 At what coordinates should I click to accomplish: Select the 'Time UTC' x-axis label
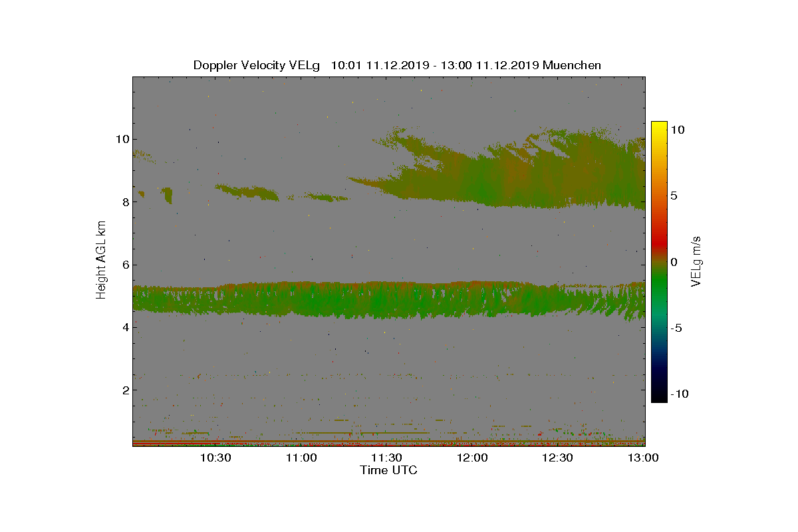tap(389, 470)
